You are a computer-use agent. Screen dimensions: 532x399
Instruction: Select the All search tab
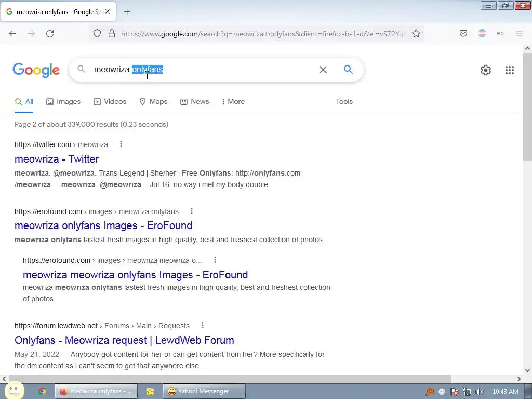(x=24, y=101)
